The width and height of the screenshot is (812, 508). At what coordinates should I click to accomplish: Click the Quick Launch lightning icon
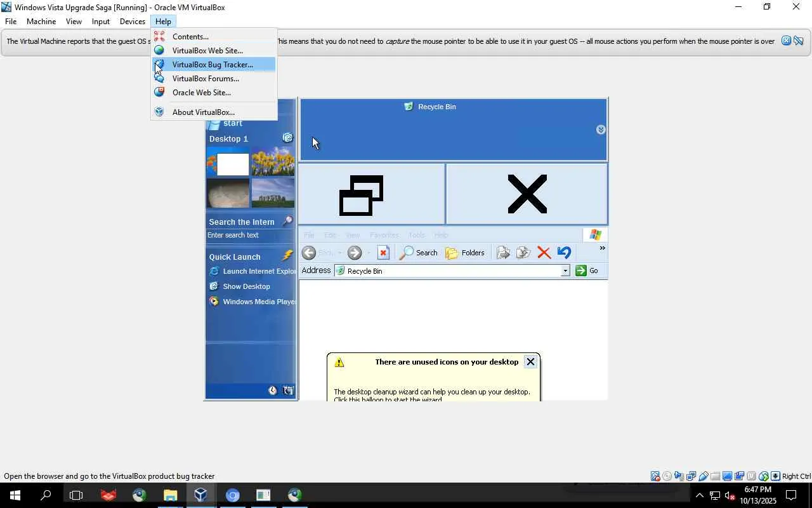pyautogui.click(x=288, y=256)
